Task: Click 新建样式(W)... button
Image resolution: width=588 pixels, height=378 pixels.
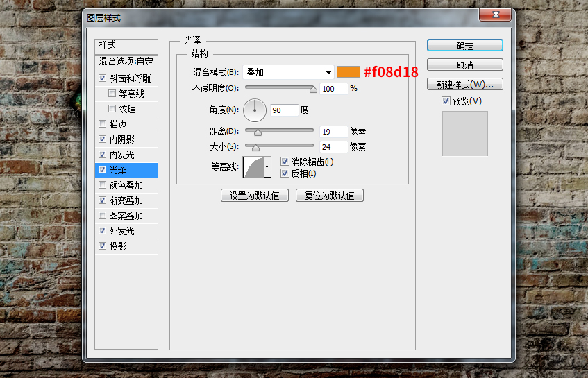Action: coord(464,85)
